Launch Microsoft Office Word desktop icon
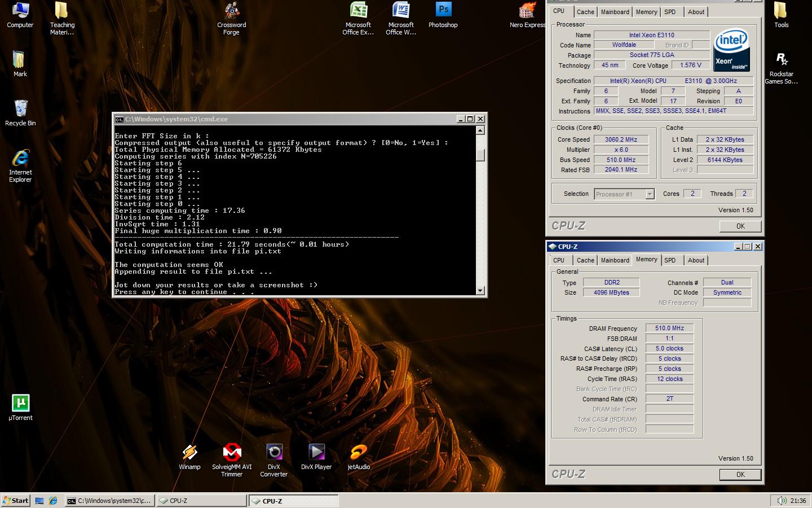The width and height of the screenshot is (812, 508). 401,19
